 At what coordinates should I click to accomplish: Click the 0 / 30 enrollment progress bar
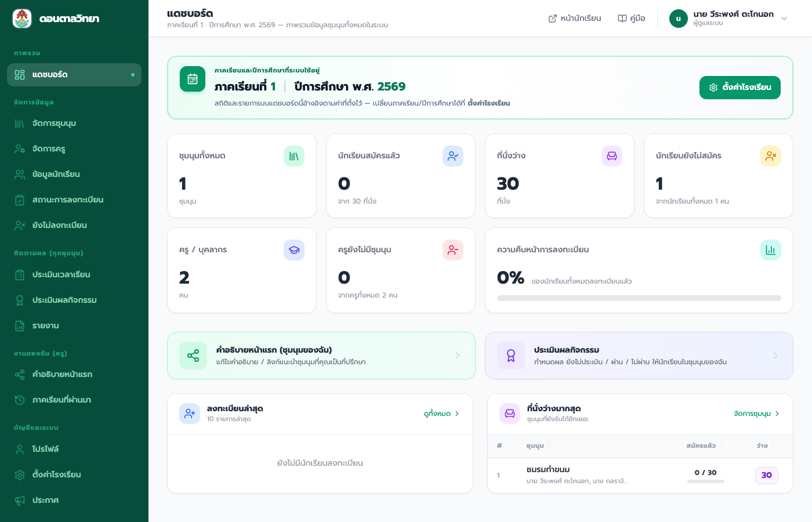pyautogui.click(x=706, y=481)
